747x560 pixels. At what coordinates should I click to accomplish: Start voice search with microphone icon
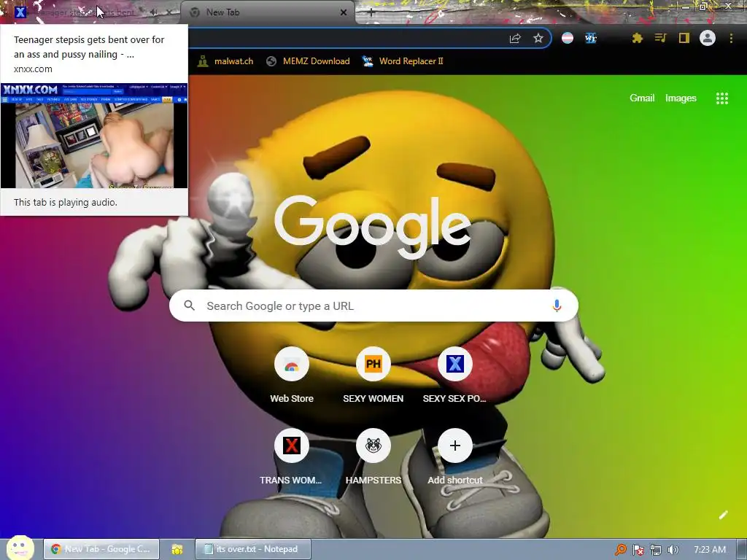tap(557, 306)
